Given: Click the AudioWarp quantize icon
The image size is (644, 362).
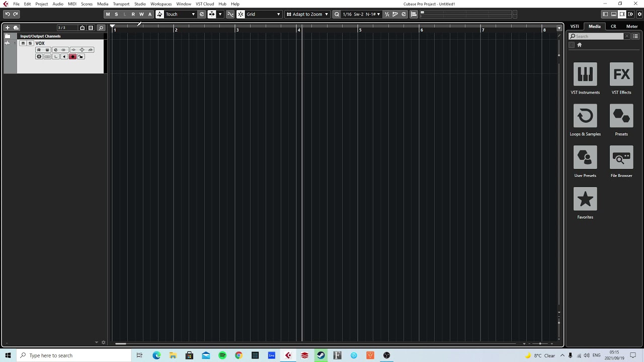Looking at the screenshot, I should pyautogui.click(x=395, y=14).
